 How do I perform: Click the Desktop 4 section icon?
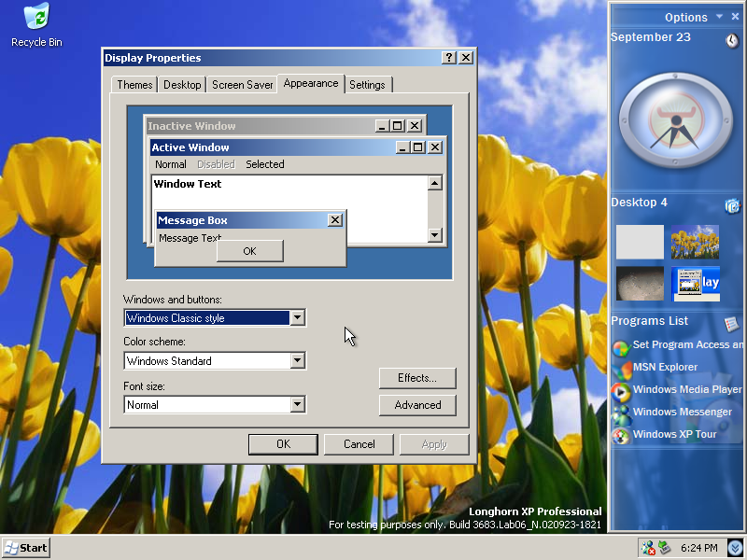coord(732,205)
